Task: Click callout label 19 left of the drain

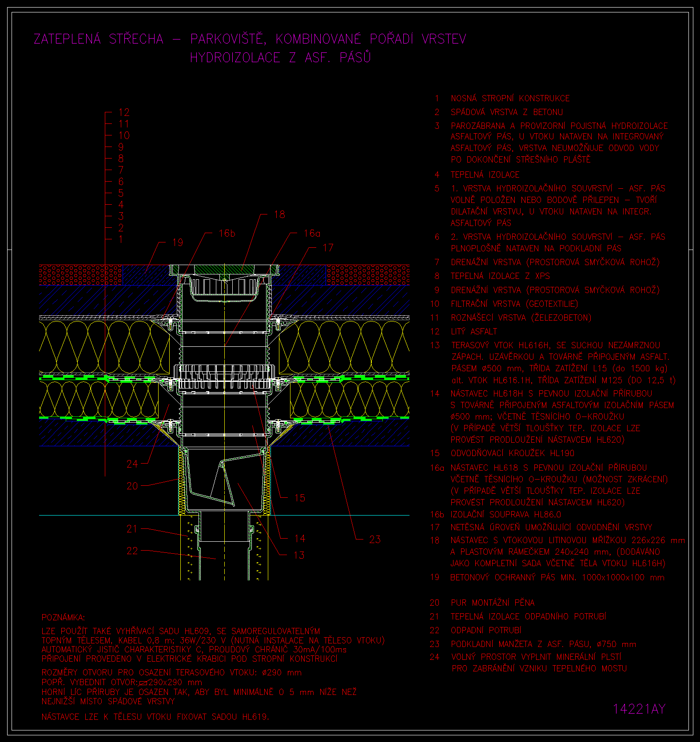Action: point(178,242)
